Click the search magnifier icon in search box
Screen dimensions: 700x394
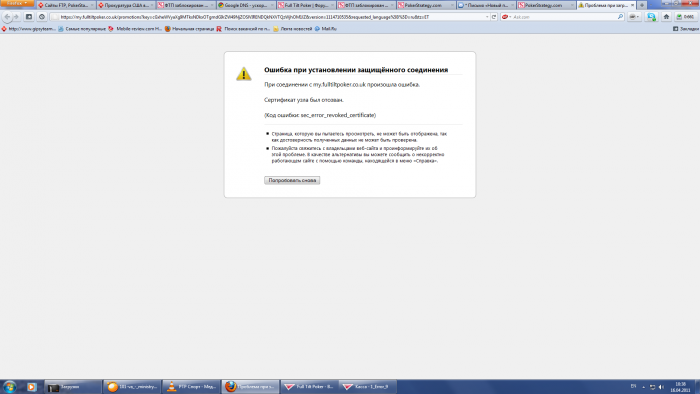[620, 17]
